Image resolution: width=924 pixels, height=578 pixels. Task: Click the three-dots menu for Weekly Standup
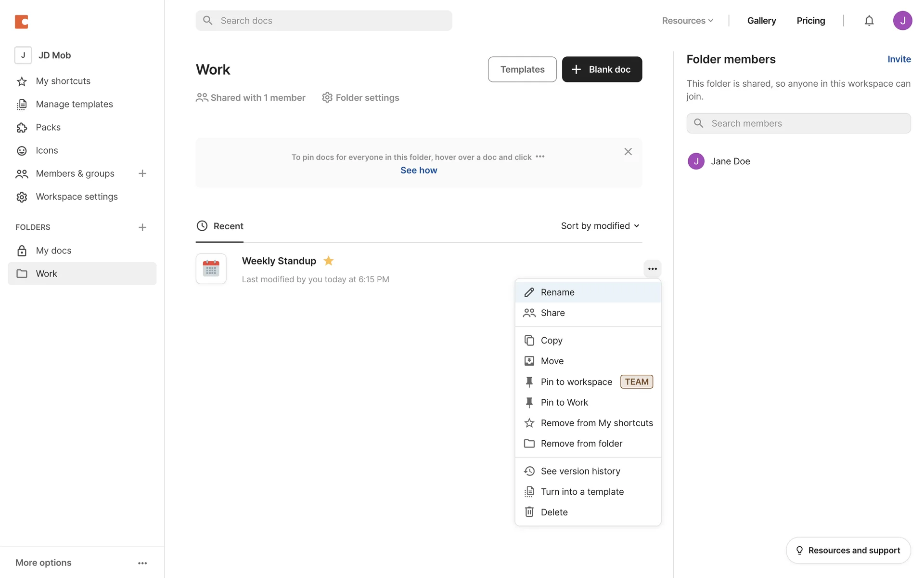[x=652, y=269]
